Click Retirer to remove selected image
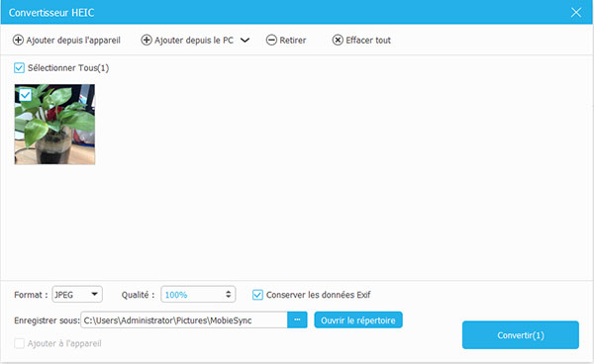The height and width of the screenshot is (364, 594). 286,41
